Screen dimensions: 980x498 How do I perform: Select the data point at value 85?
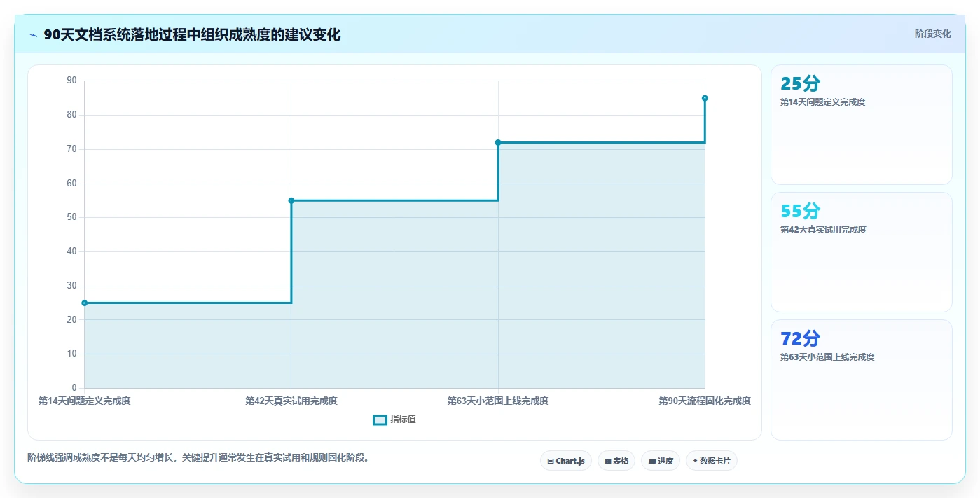[x=705, y=98]
